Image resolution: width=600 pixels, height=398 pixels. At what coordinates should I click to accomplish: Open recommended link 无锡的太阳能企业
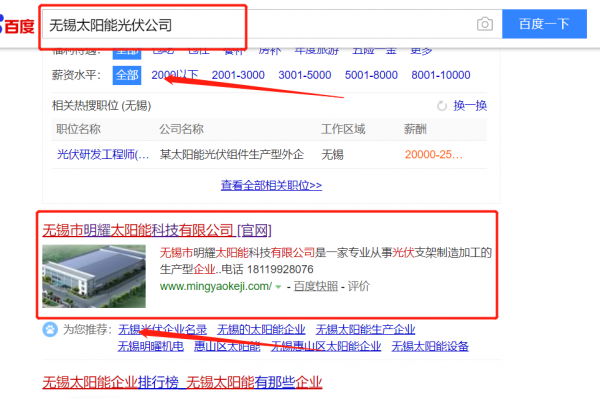[261, 329]
